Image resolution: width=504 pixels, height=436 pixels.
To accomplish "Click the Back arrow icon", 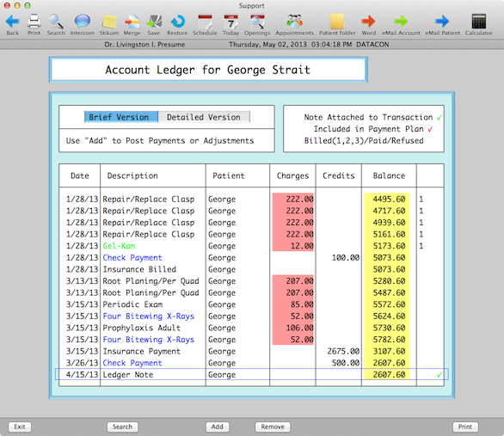I will (x=13, y=21).
